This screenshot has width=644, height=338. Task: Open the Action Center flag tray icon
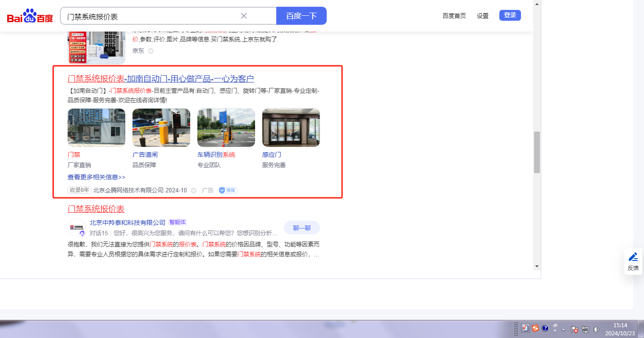575,329
